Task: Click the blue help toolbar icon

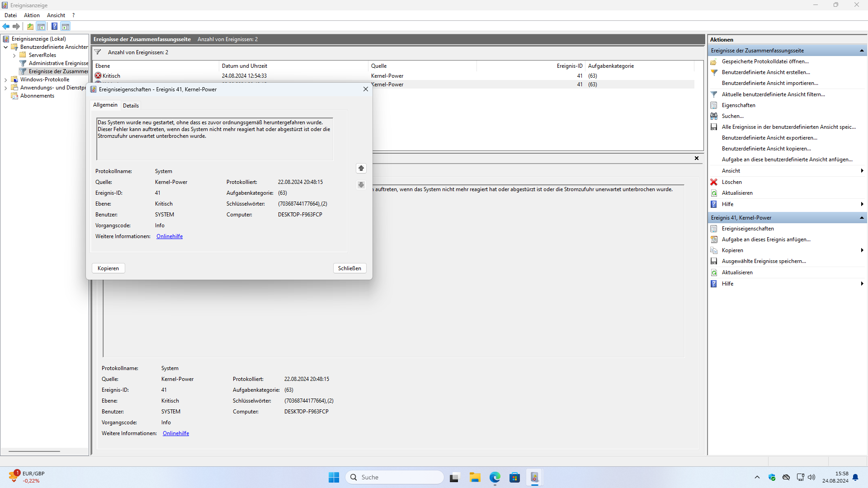Action: tap(54, 26)
